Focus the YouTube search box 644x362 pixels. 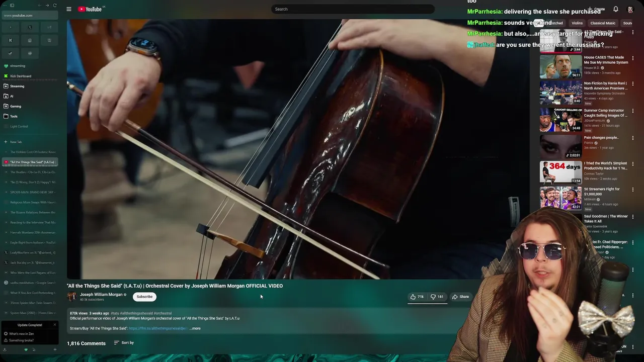point(353,9)
